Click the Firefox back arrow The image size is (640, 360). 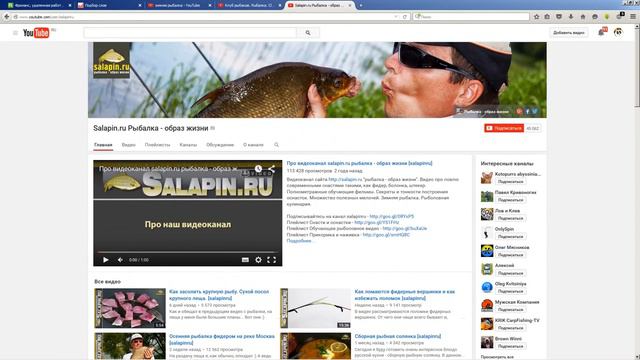pos(7,17)
